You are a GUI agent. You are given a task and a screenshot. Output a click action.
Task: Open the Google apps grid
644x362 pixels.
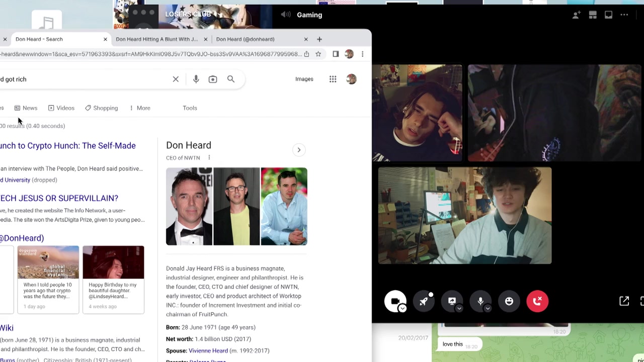click(333, 79)
